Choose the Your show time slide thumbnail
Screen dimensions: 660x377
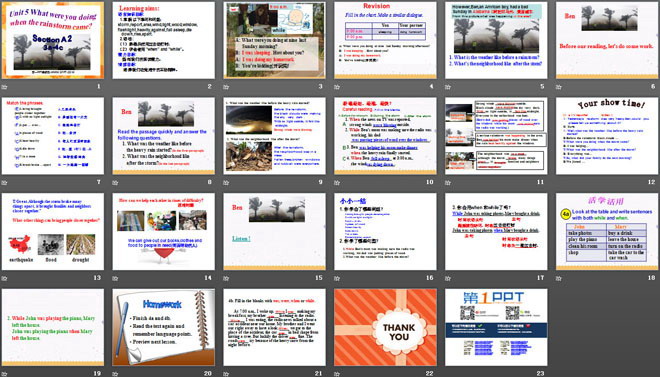(607, 136)
